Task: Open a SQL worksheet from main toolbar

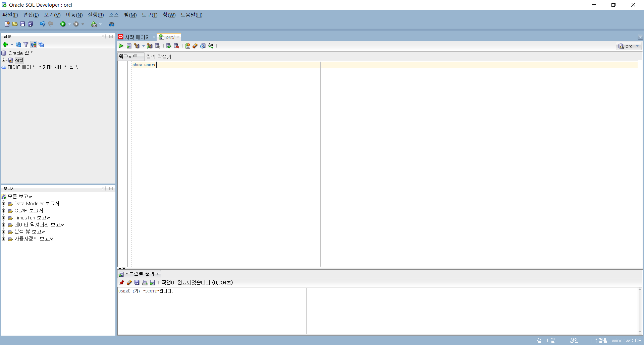Action: tap(94, 24)
